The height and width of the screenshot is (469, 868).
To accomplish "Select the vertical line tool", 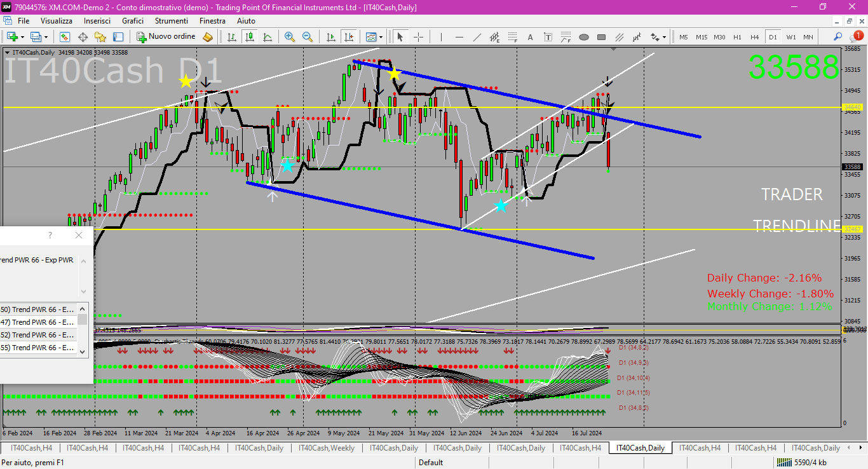I will [442, 37].
